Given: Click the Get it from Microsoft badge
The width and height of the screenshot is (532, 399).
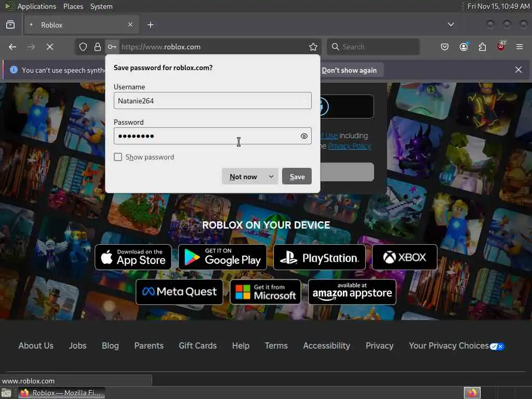Looking at the screenshot, I should tap(265, 292).
